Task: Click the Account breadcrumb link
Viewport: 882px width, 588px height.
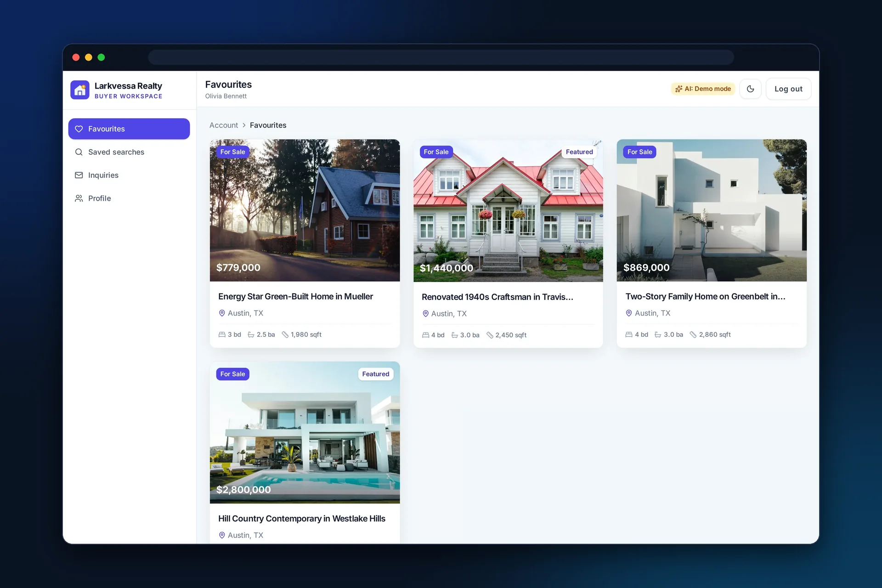Action: (x=224, y=125)
